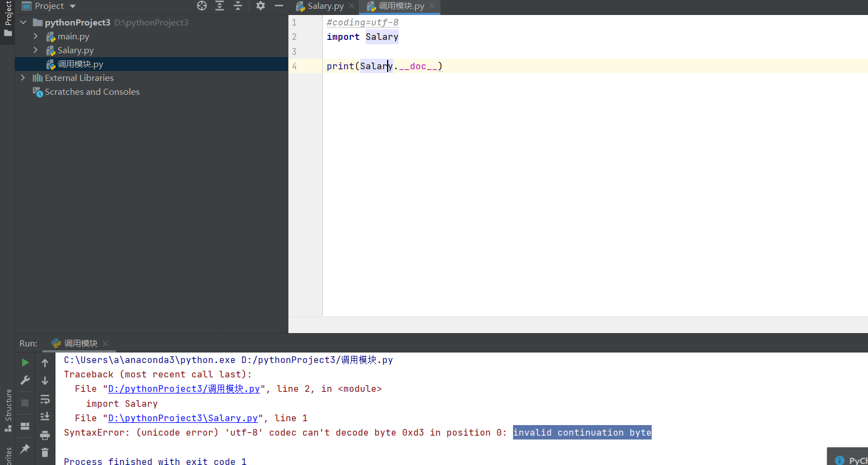Click the Expand All icon in Project panel
868x465 pixels.
tap(220, 6)
